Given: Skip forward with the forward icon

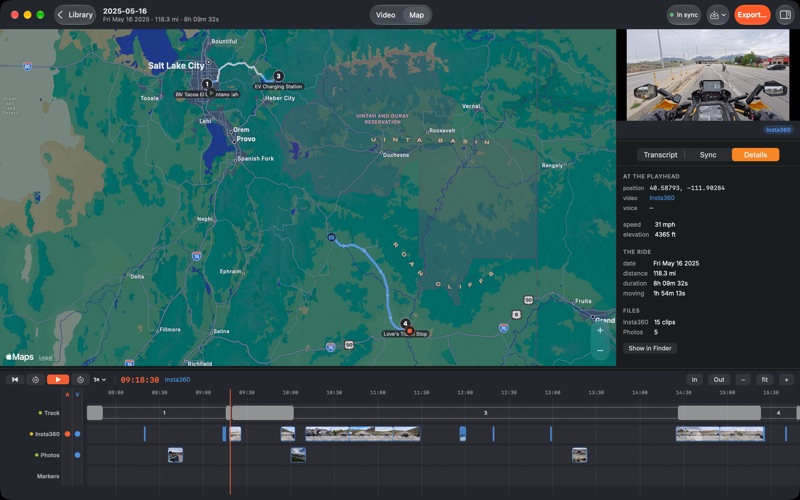Looking at the screenshot, I should pos(80,380).
